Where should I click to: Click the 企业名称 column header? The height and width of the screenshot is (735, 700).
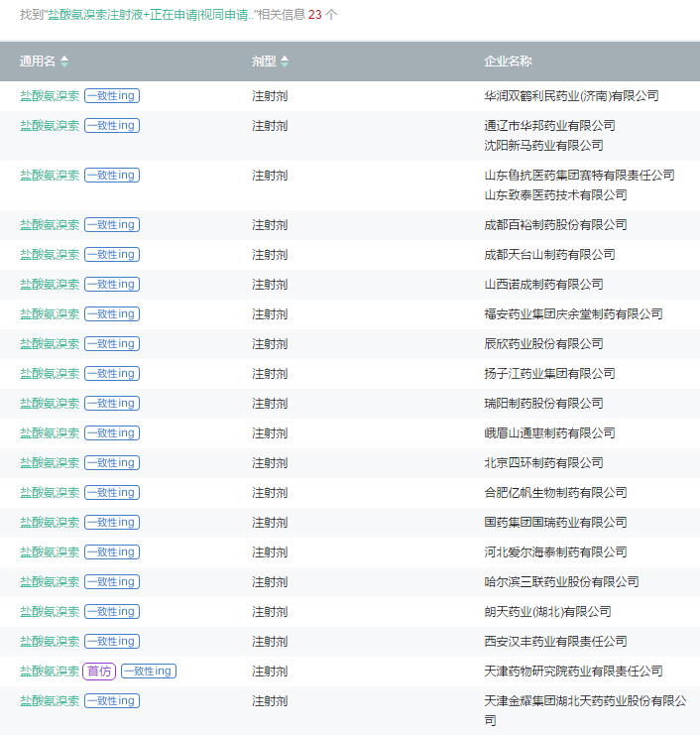[x=508, y=61]
